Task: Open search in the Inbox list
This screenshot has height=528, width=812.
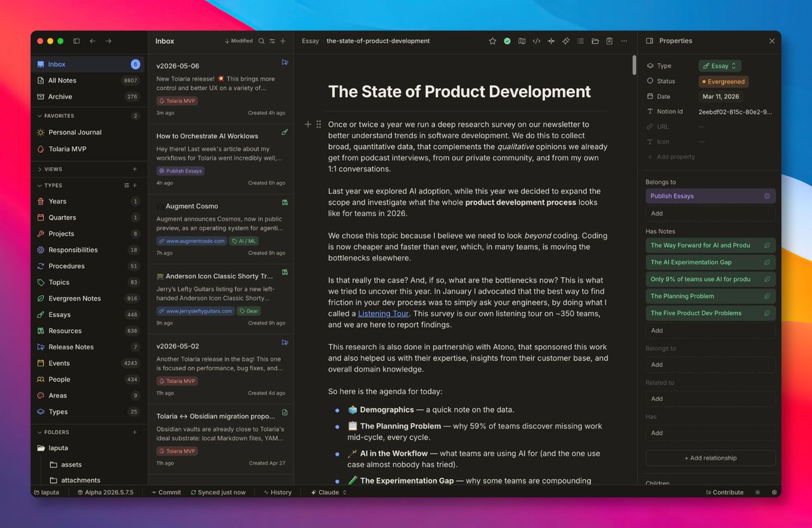Action: click(x=261, y=41)
